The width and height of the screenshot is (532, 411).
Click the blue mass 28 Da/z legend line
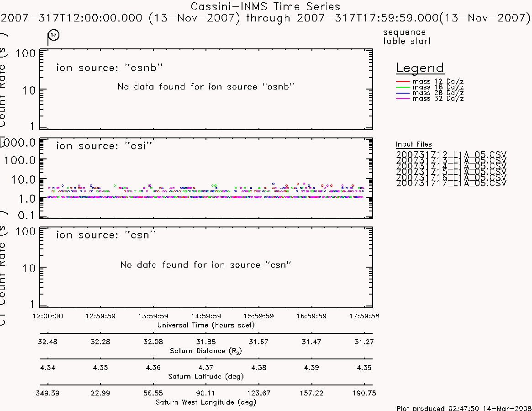click(403, 93)
